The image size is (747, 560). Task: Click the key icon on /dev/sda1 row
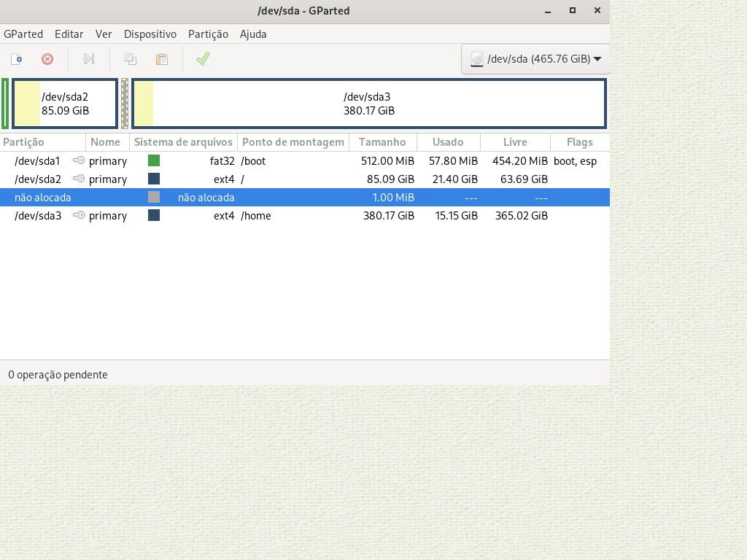[x=79, y=161]
